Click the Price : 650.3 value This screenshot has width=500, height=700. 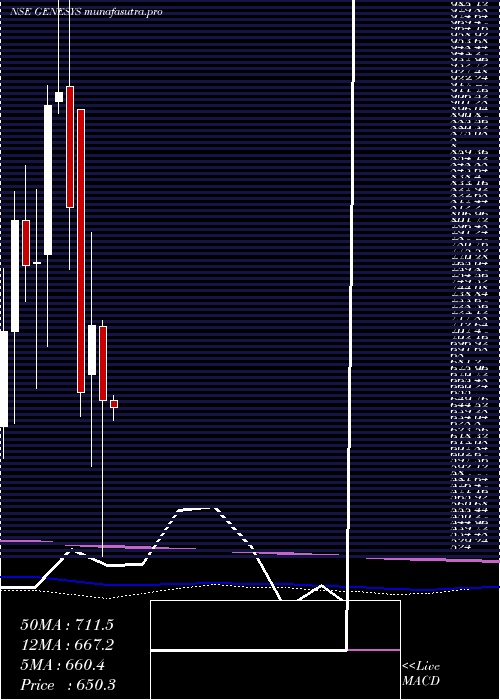(68, 685)
